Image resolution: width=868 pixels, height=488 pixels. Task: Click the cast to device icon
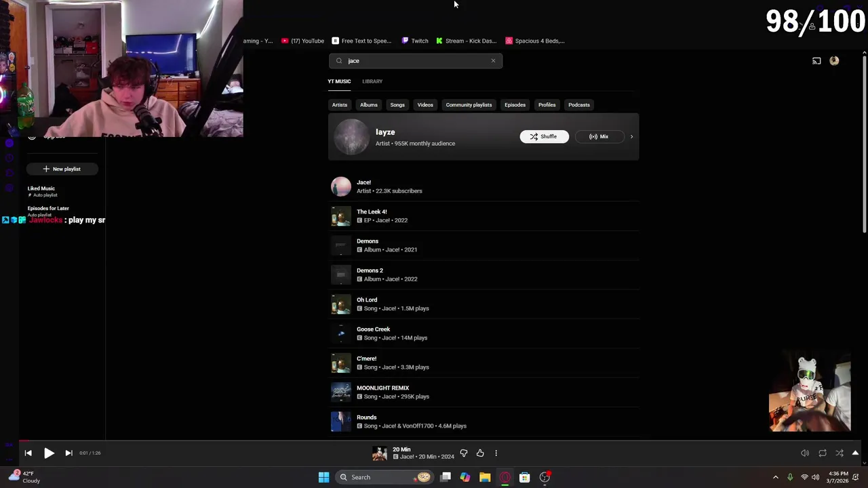click(816, 61)
